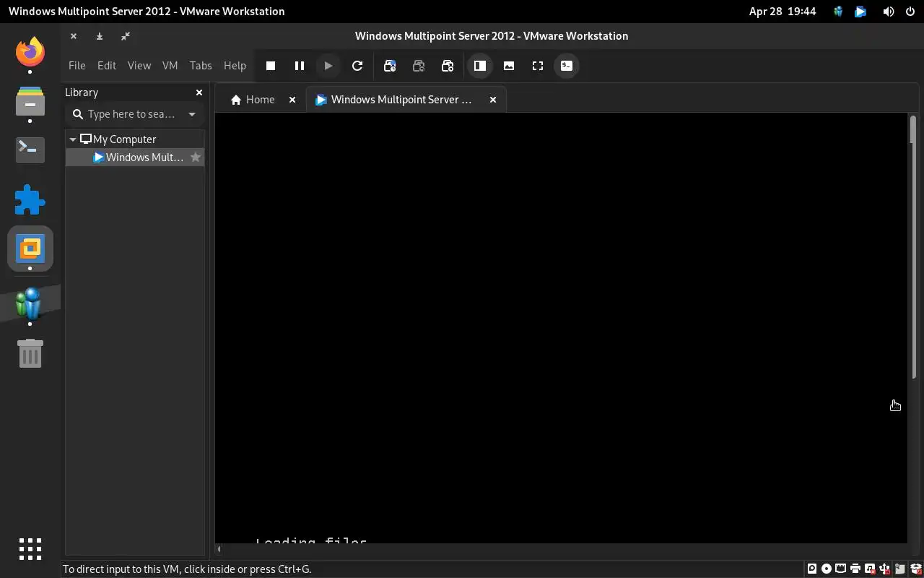Restart the guest with the reset icon
The width and height of the screenshot is (924, 578).
click(357, 66)
